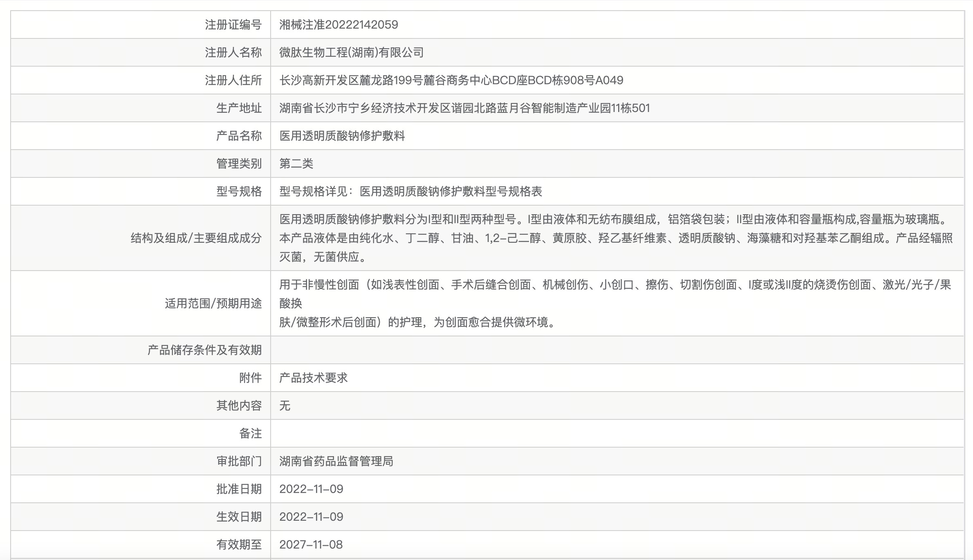Click the 型号规格 label
The width and height of the screenshot is (973, 560).
click(239, 191)
